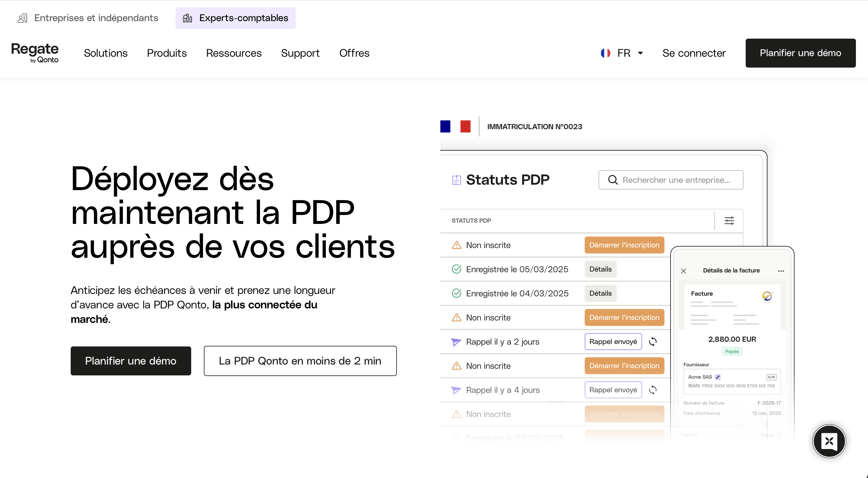Click the STATUTS PDP column header

pyautogui.click(x=471, y=221)
